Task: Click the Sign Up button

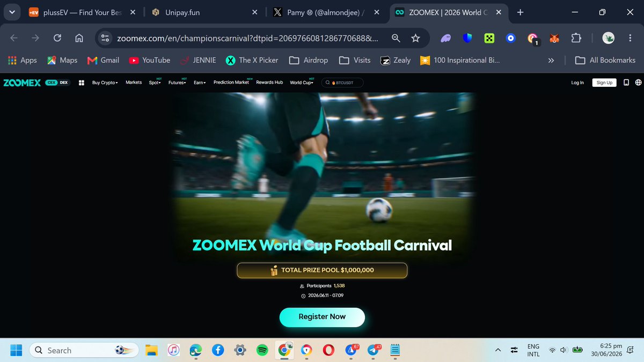Action: coord(604,83)
